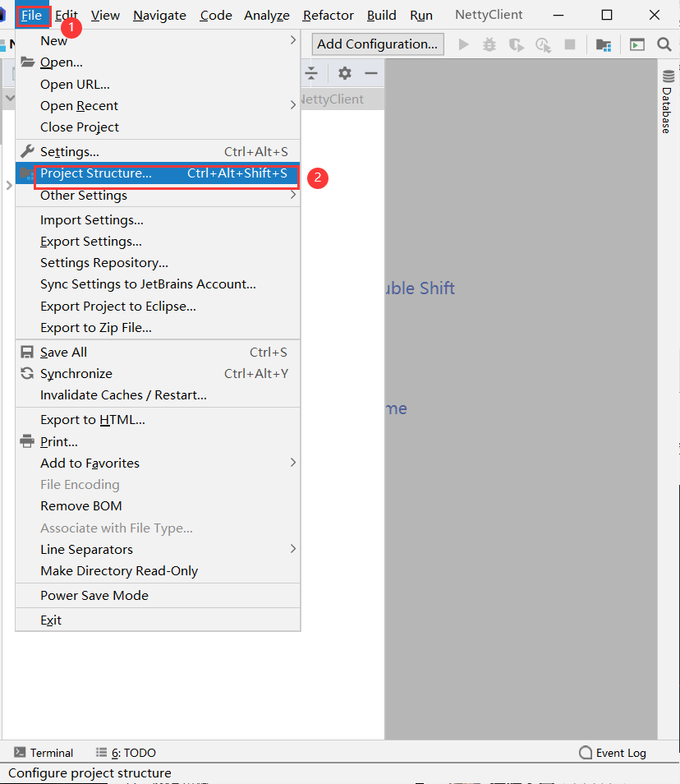Select Export to Zip File...
This screenshot has width=680, height=784.
(x=158, y=328)
